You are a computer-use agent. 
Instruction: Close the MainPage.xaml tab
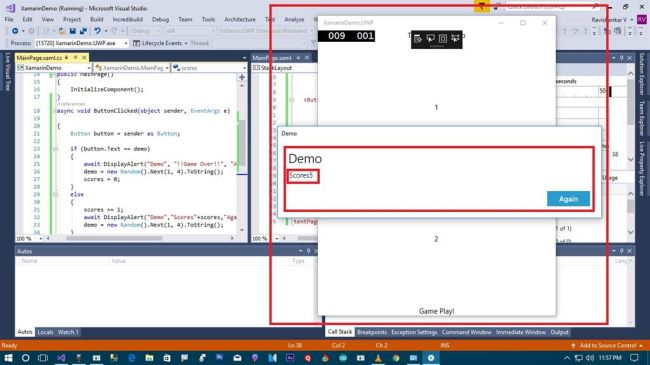307,58
